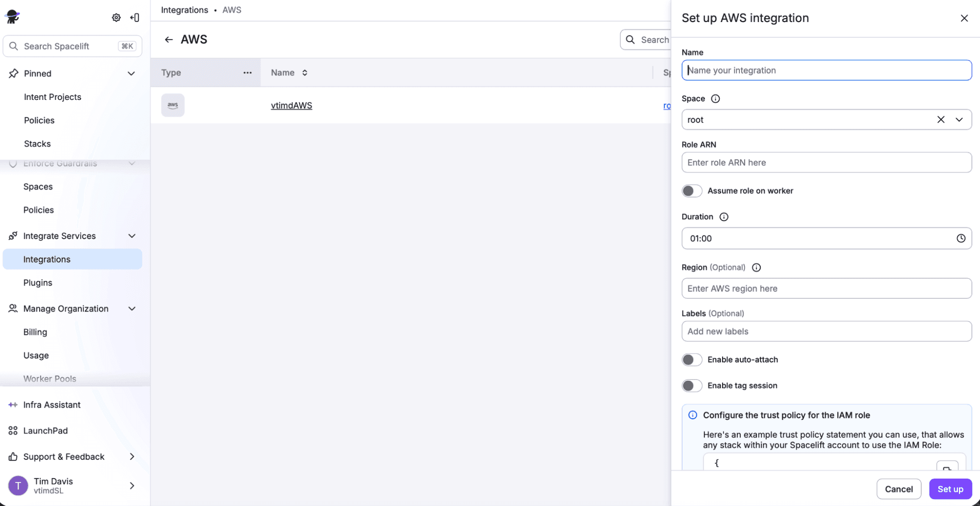Focus the AWS region input field
The width and height of the screenshot is (980, 506).
pyautogui.click(x=827, y=289)
